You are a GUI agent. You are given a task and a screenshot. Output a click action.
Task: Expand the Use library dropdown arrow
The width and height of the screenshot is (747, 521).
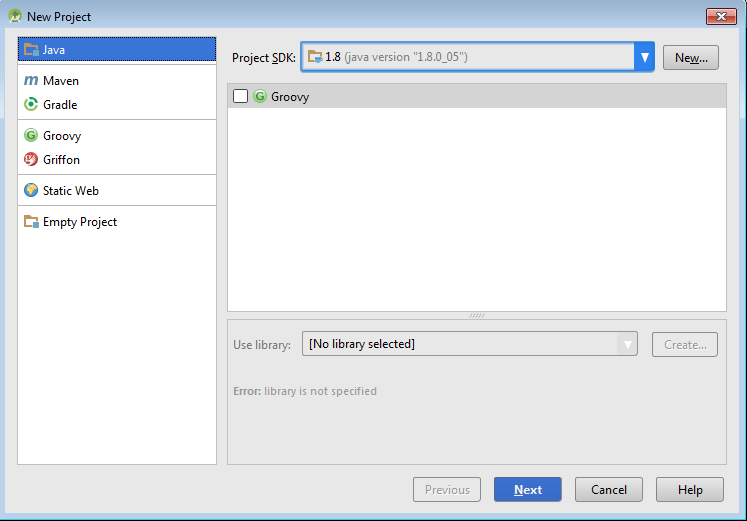click(x=627, y=344)
